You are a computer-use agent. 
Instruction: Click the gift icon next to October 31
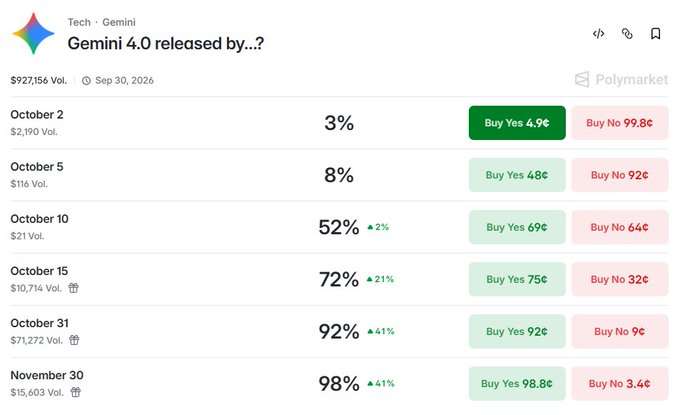[x=75, y=340]
